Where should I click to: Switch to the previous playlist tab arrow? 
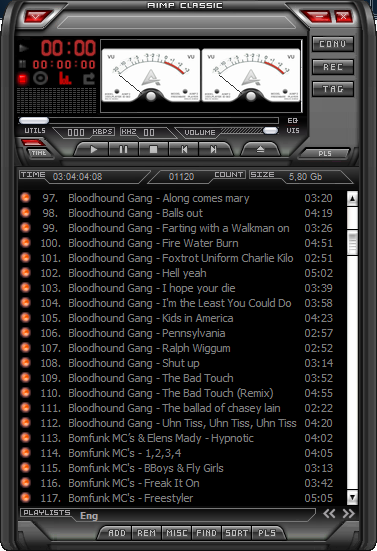click(329, 513)
